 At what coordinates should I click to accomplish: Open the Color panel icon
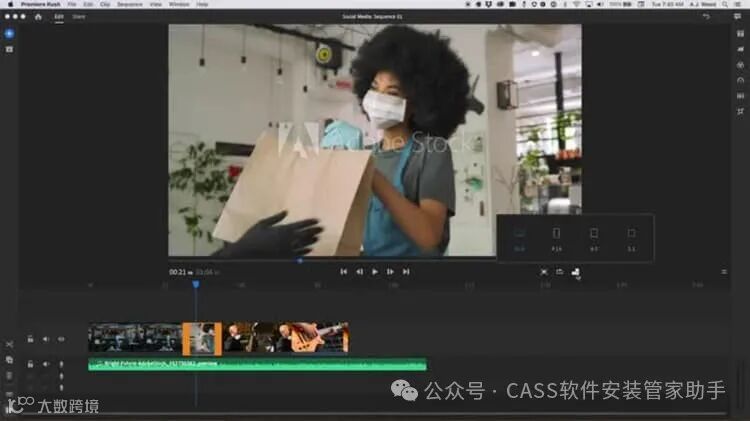coord(740,65)
